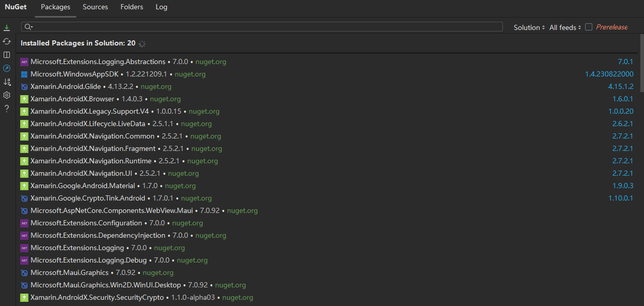Image resolution: width=644 pixels, height=306 pixels.
Task: Select the Microsoft.Extensions.Logging 7.0.0 package name
Action: 77,248
